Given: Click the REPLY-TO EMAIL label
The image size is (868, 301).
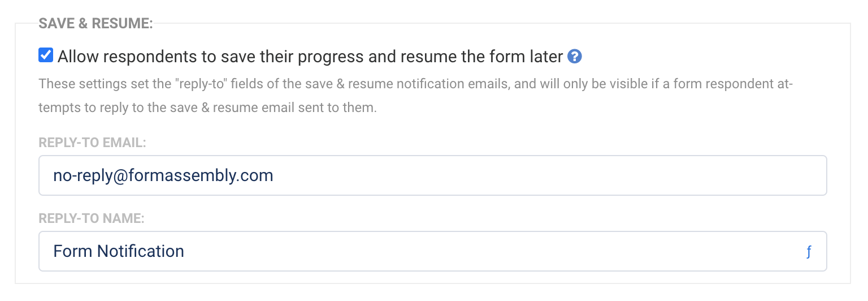Looking at the screenshot, I should pos(92,143).
